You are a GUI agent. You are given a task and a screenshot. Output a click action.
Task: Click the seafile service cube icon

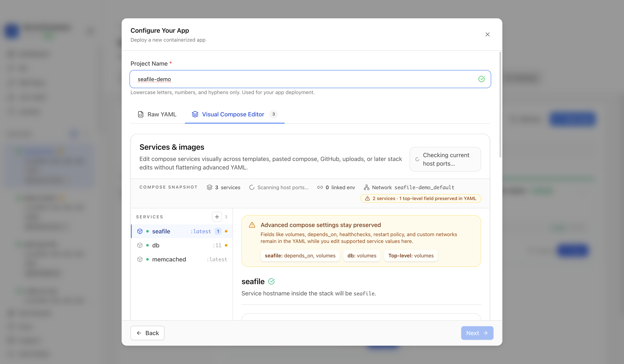pos(140,231)
